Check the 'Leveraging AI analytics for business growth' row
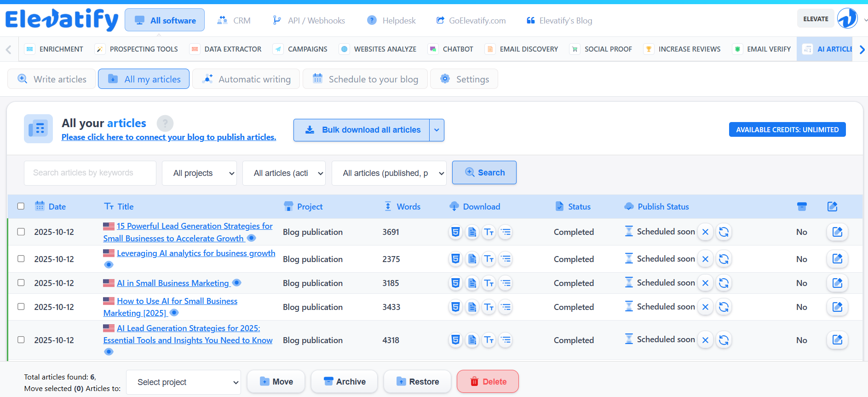 coord(21,258)
